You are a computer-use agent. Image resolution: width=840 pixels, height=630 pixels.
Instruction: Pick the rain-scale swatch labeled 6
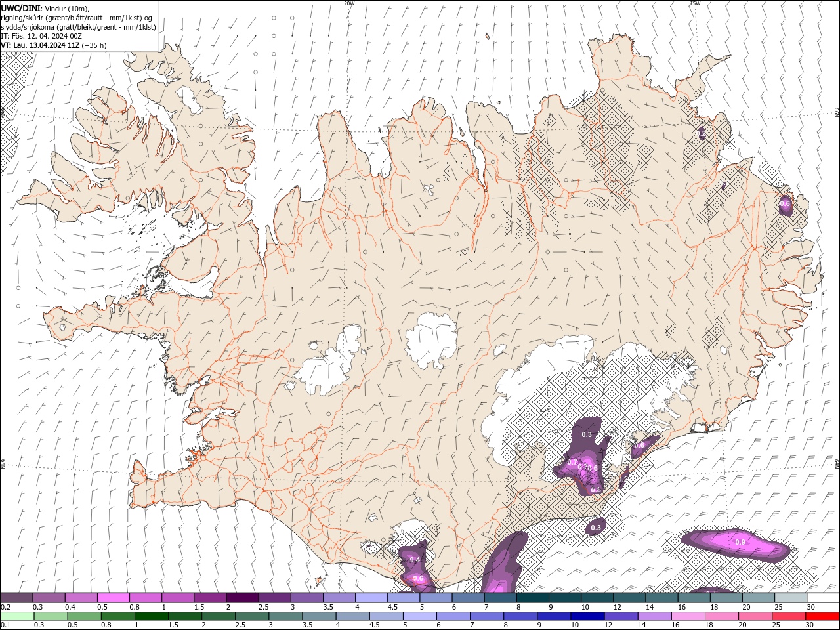453,616
